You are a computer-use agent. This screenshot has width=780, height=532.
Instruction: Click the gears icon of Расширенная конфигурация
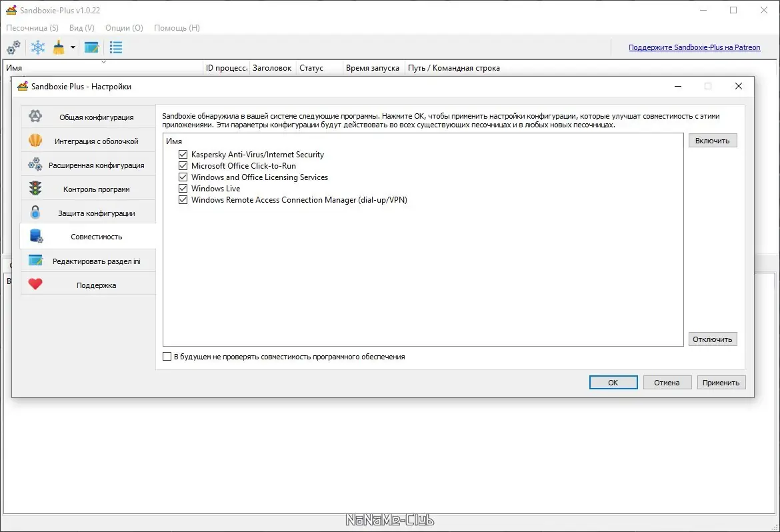pyautogui.click(x=35, y=165)
